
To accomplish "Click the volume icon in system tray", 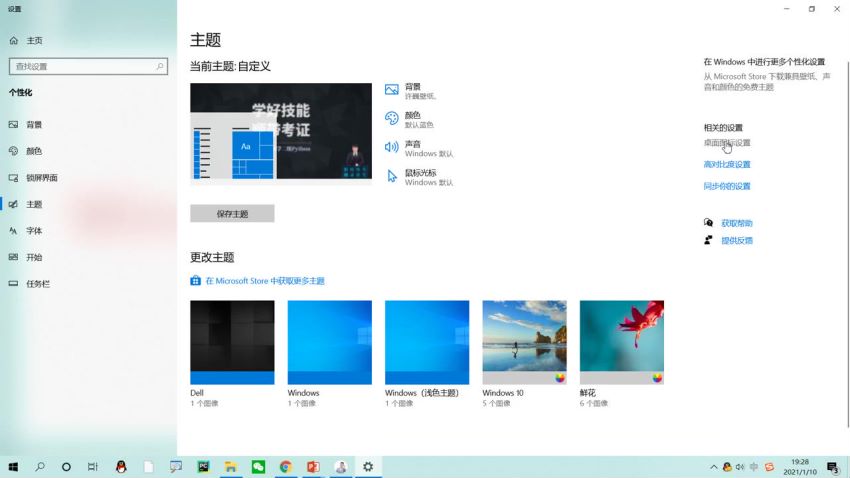I will pyautogui.click(x=740, y=467).
